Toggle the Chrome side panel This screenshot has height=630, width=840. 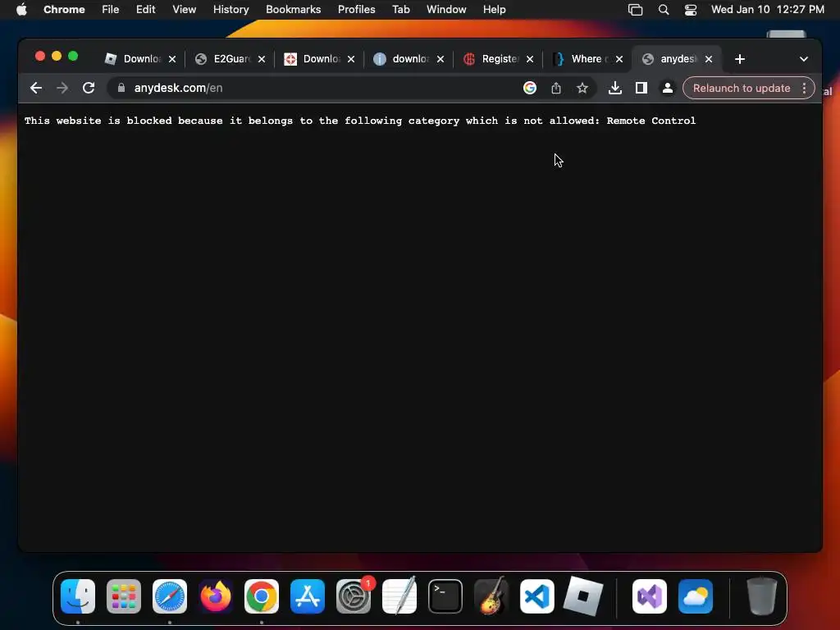coord(641,88)
